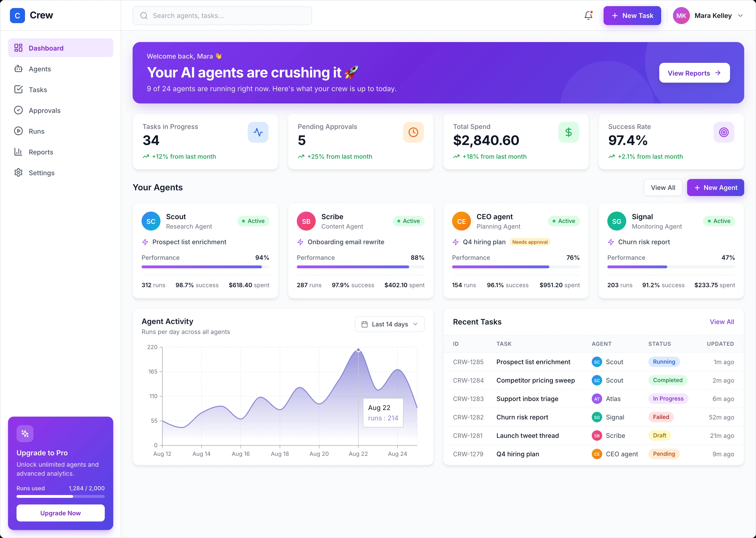This screenshot has height=538, width=756.
Task: Click the Total Spend dollar icon
Action: pyautogui.click(x=568, y=132)
